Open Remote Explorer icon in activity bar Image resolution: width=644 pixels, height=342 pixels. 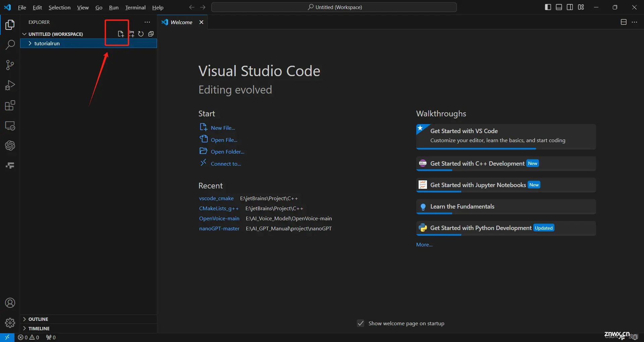pos(10,126)
